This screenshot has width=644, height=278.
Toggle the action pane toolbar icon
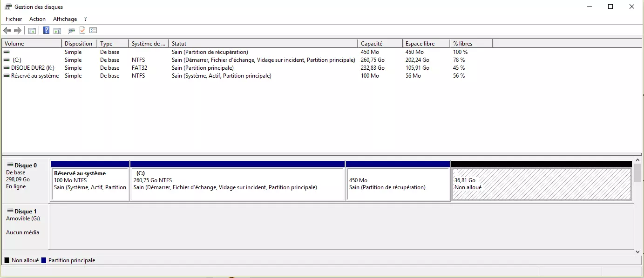click(57, 31)
